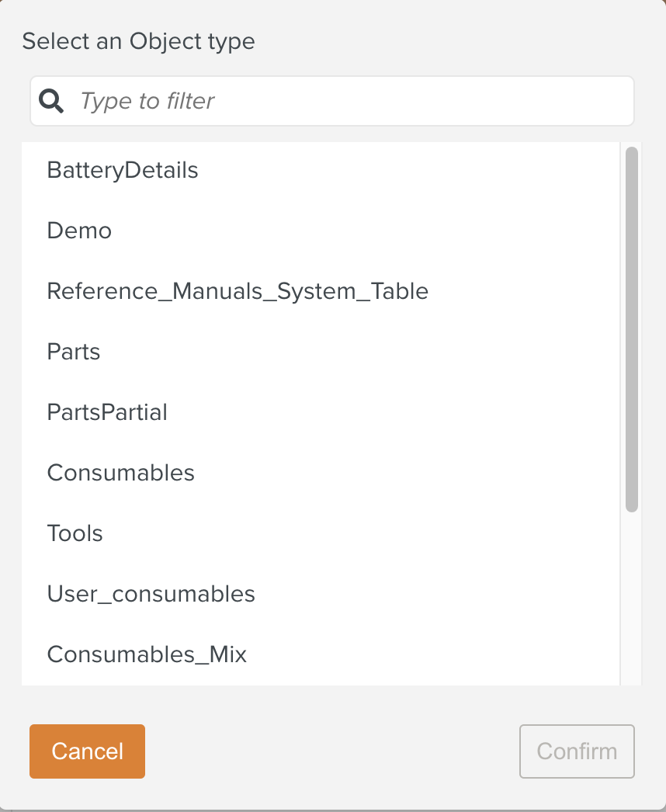Pick the Parts list entry
This screenshot has height=812, width=666.
coord(74,352)
